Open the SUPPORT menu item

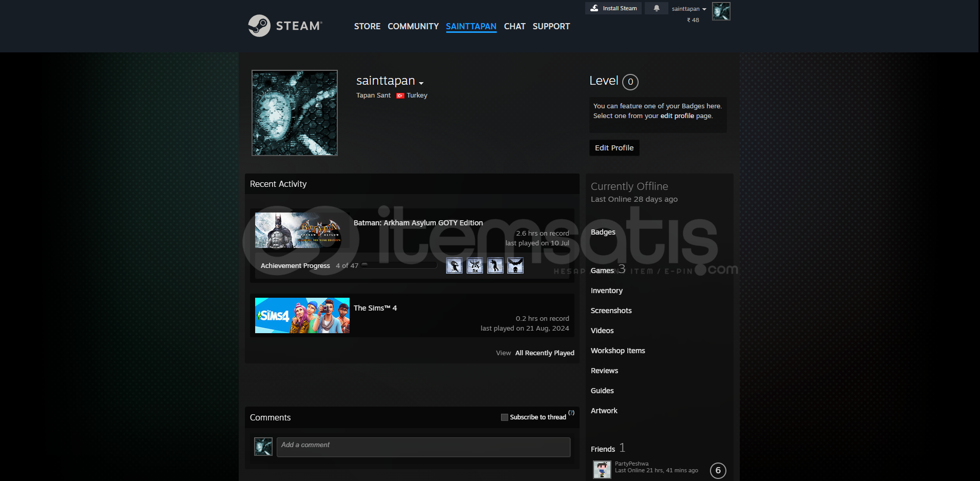tap(551, 26)
